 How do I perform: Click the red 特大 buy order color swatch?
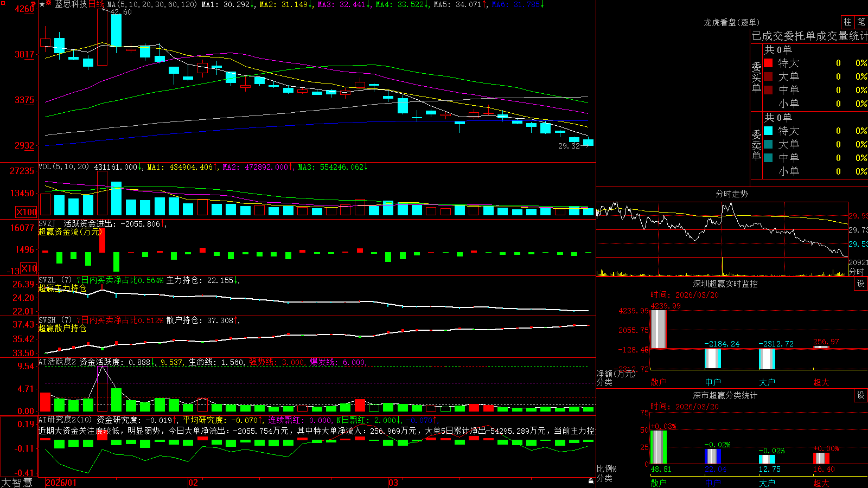coord(768,63)
